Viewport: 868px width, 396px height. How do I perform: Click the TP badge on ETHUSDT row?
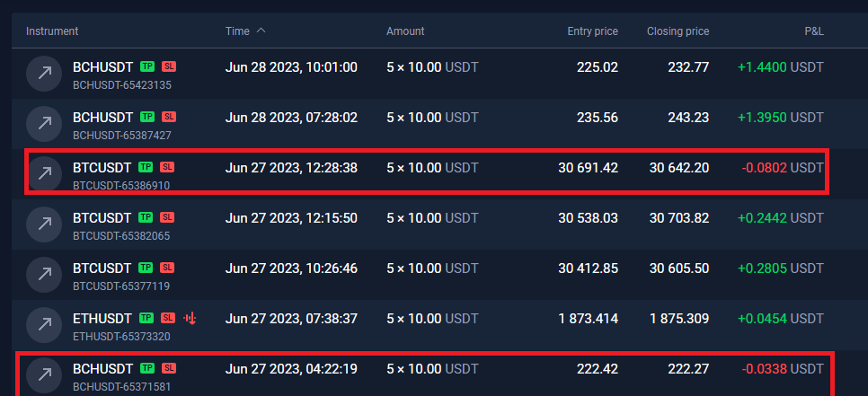pos(146,318)
